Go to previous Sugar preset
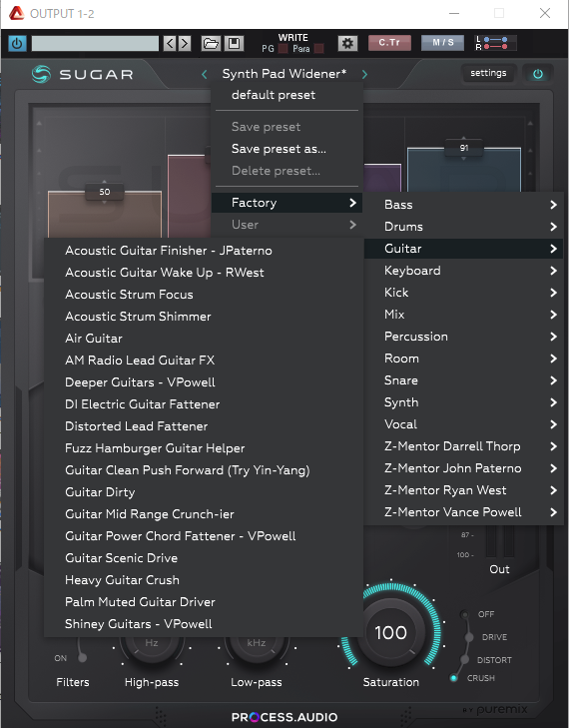This screenshot has width=569, height=728. (x=205, y=74)
